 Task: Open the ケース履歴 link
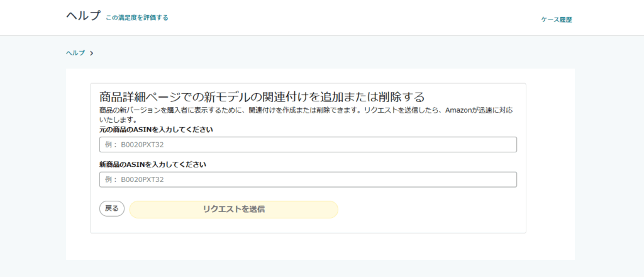(x=556, y=20)
